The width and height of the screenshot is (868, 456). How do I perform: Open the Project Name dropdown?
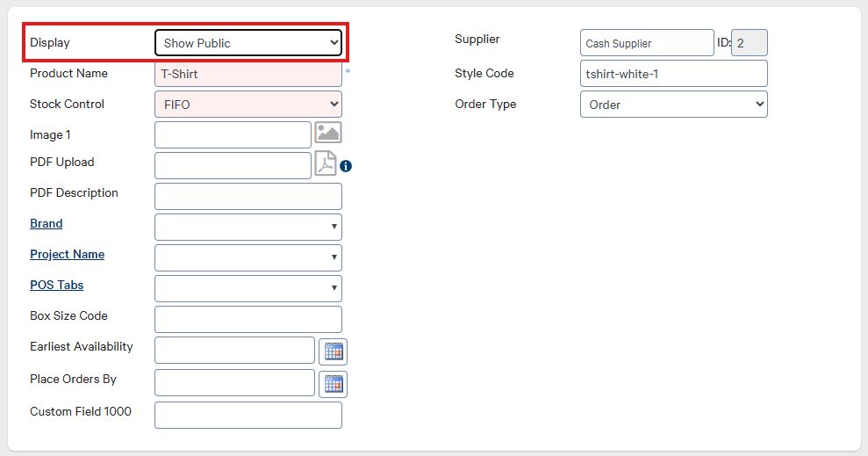pyautogui.click(x=248, y=257)
